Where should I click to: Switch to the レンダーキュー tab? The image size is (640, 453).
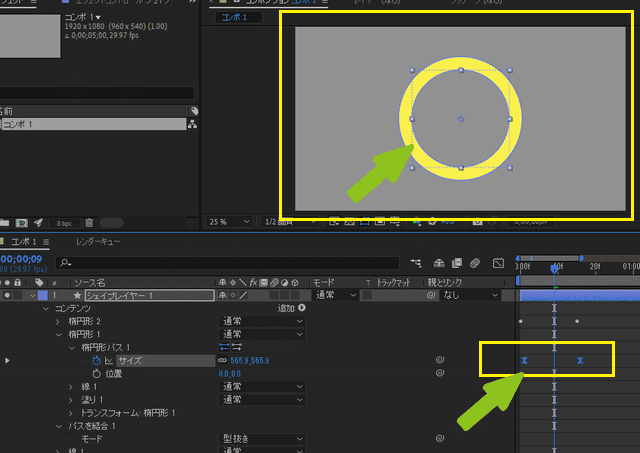coord(98,242)
